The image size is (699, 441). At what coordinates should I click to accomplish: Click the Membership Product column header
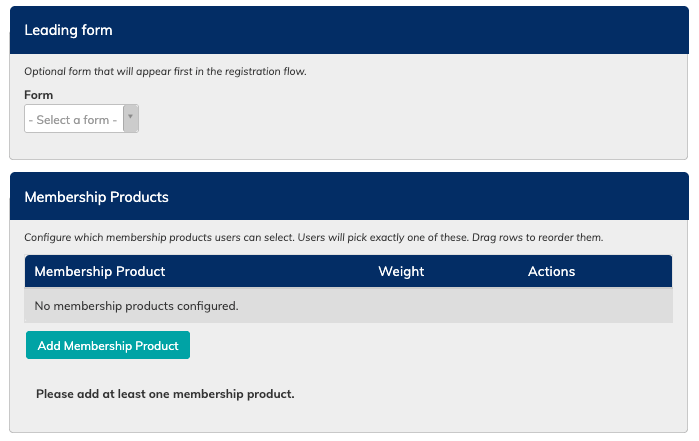(100, 271)
